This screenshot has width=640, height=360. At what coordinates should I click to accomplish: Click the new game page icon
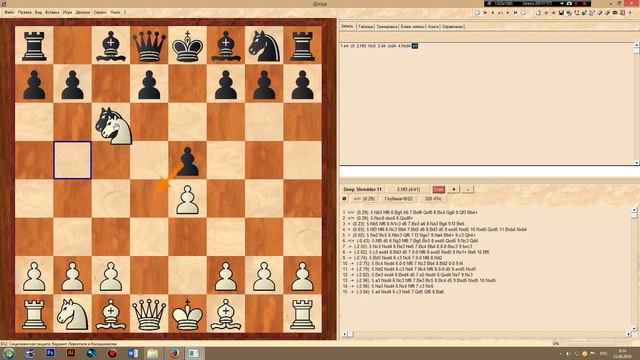538,13
